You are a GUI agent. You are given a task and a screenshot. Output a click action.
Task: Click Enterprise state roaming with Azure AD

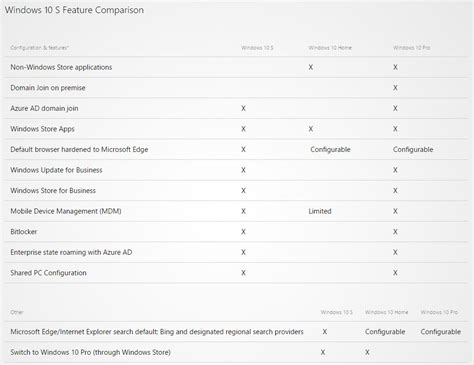(71, 252)
